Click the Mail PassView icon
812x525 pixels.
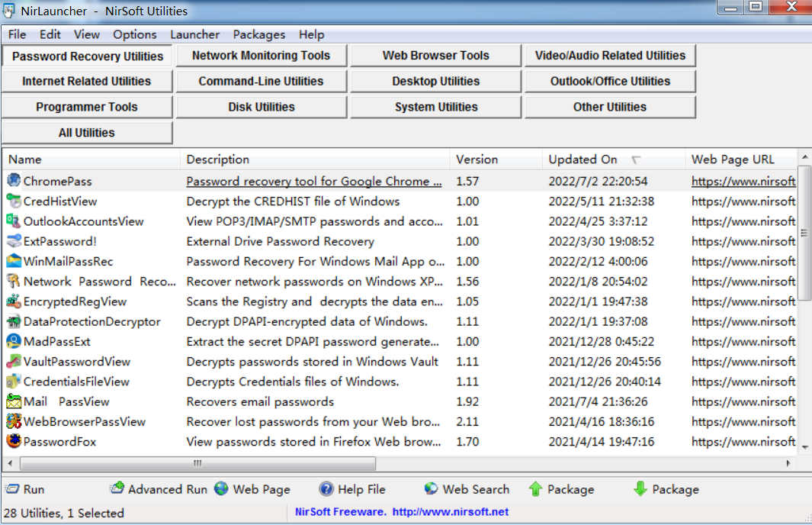click(x=14, y=401)
